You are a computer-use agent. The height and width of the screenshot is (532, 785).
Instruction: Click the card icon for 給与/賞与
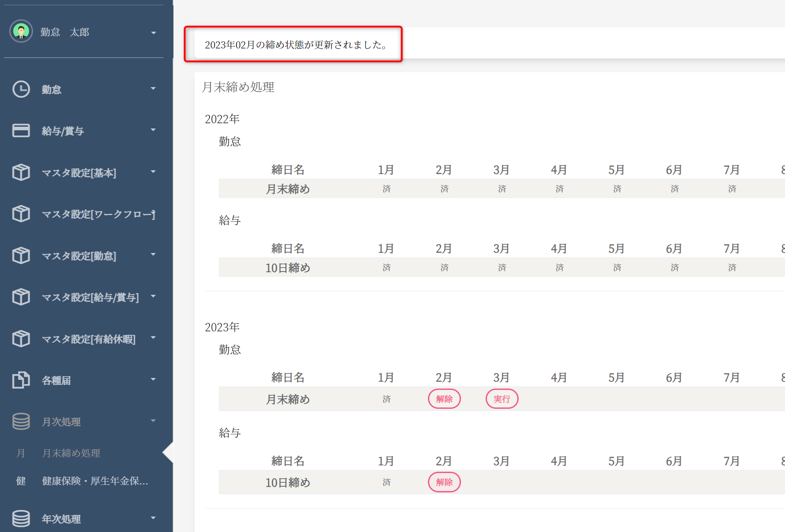[21, 131]
